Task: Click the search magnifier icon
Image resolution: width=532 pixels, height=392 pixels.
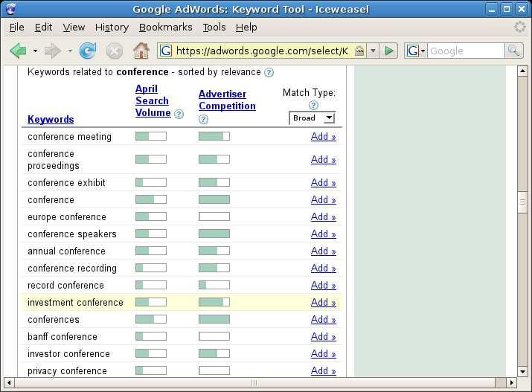Action: (x=513, y=51)
